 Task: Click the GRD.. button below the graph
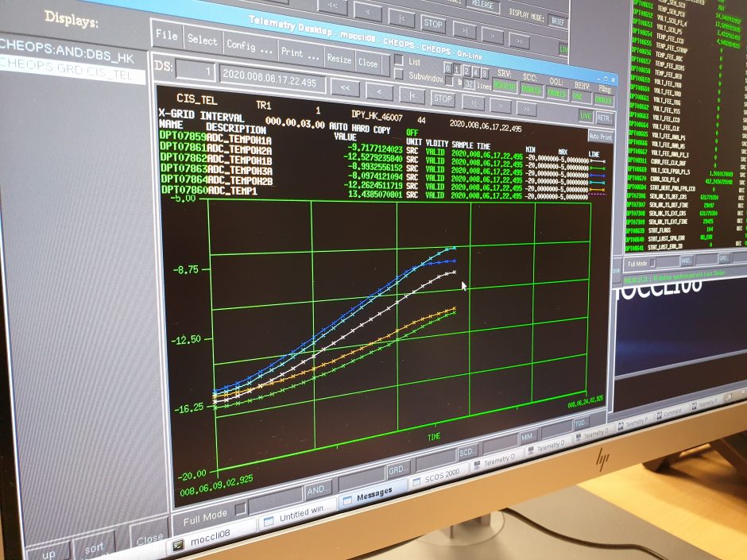click(397, 469)
